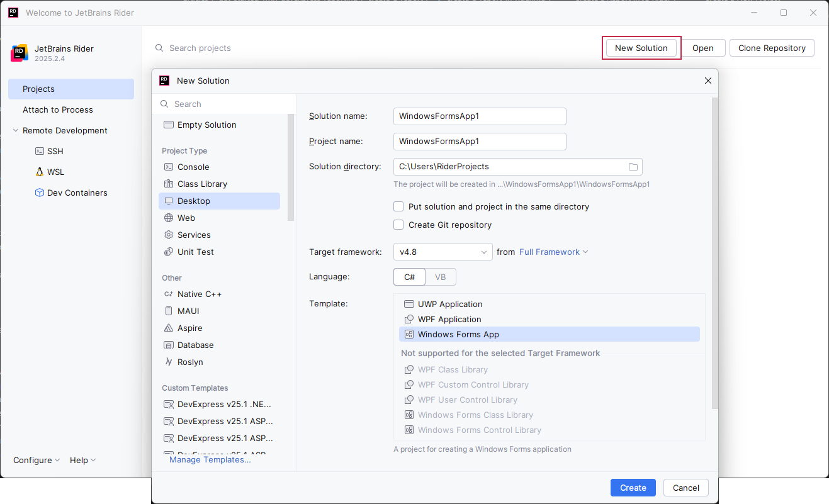829x504 pixels.
Task: Switch the language to VB
Action: [x=440, y=276]
